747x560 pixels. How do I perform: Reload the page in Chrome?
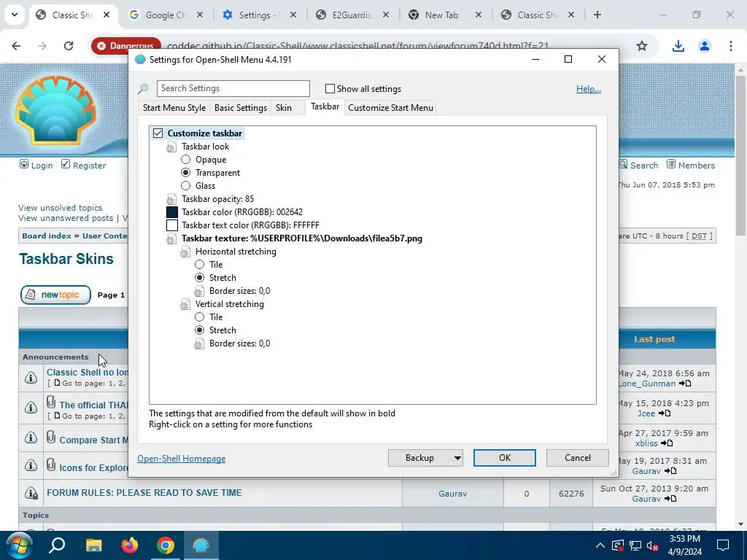pyautogui.click(x=69, y=46)
